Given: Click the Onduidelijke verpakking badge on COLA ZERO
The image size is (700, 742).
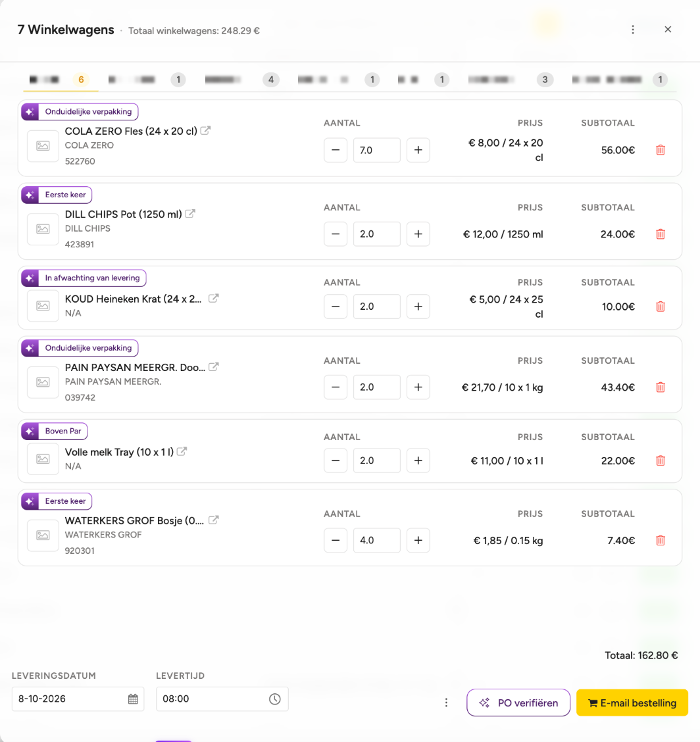Looking at the screenshot, I should [x=80, y=112].
